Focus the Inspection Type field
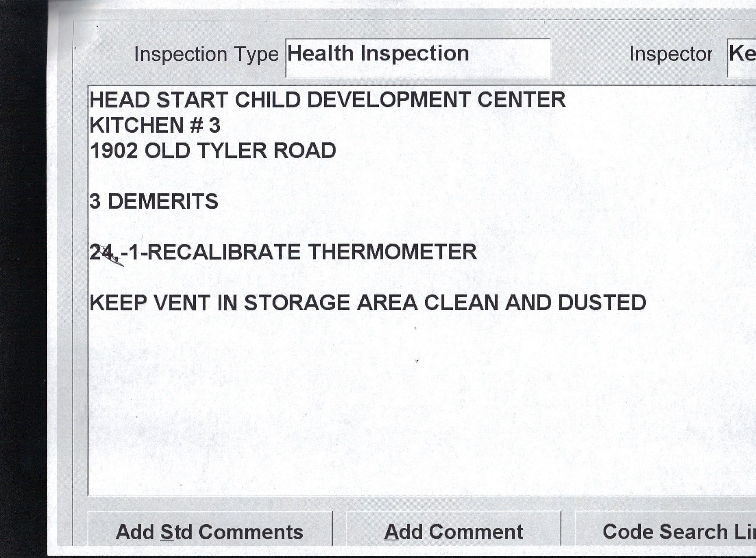 (x=417, y=57)
